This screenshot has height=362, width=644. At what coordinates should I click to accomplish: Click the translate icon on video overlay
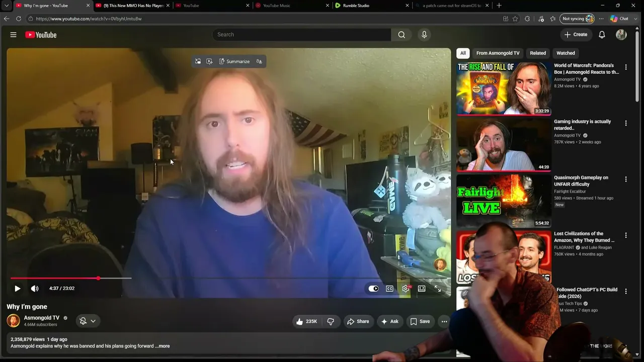tap(259, 61)
